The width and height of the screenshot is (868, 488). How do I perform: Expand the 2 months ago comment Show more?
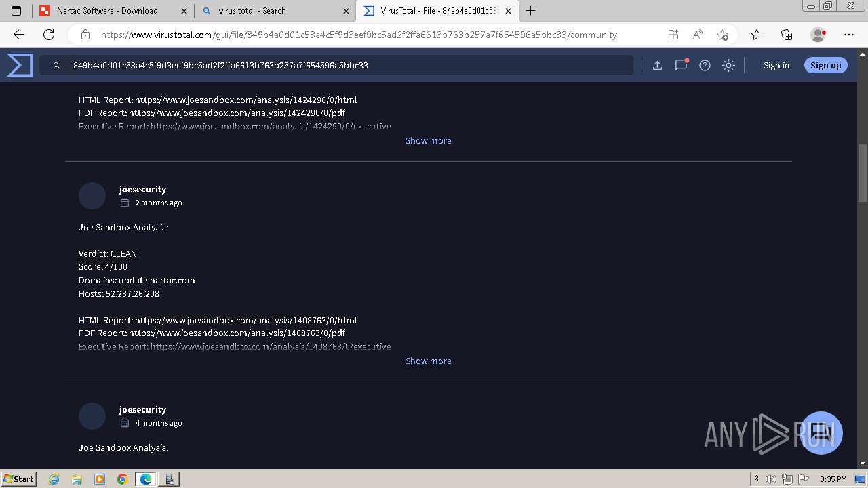[x=428, y=361]
